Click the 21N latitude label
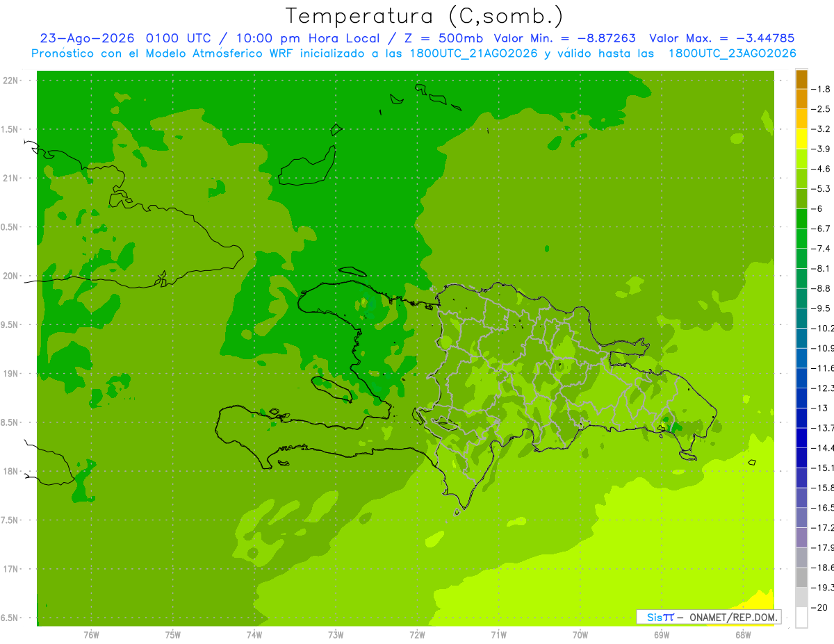The image size is (834, 644). pyautogui.click(x=10, y=179)
